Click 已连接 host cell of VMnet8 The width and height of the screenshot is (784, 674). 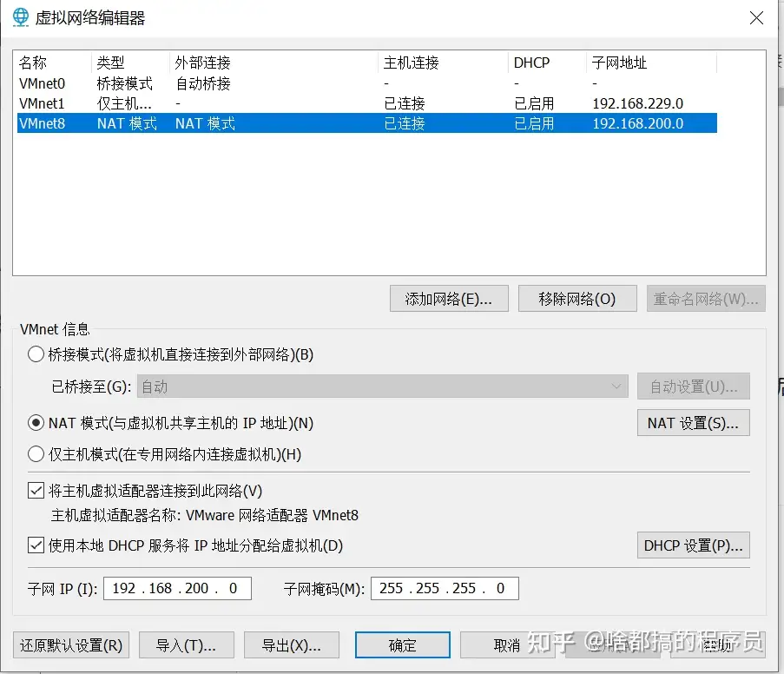[405, 123]
